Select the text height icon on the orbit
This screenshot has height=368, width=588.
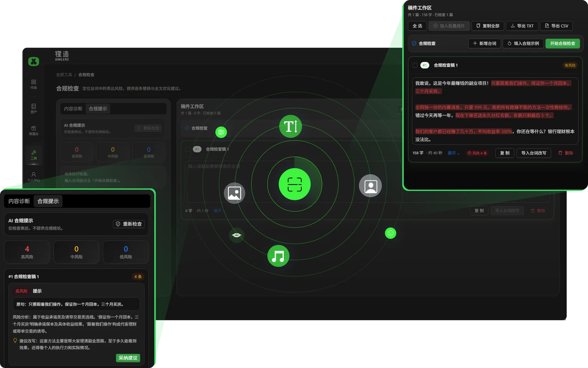point(290,126)
